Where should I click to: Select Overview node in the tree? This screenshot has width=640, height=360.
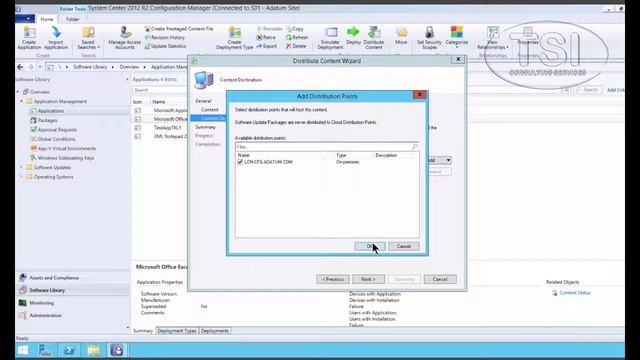pos(39,92)
